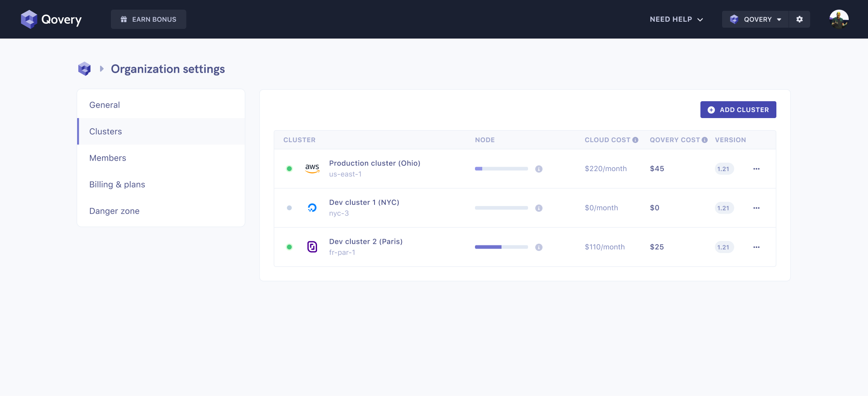The width and height of the screenshot is (868, 396).
Task: Open organization settings gear icon
Action: pyautogui.click(x=800, y=19)
